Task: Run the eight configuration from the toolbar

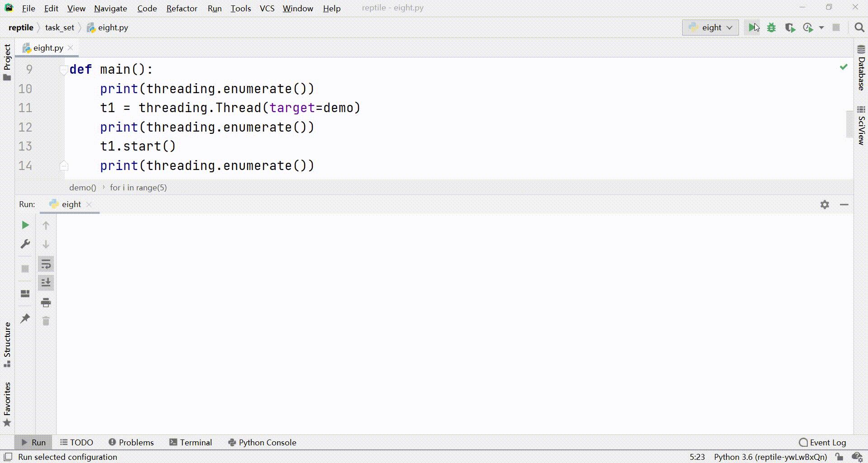Action: pyautogui.click(x=752, y=28)
